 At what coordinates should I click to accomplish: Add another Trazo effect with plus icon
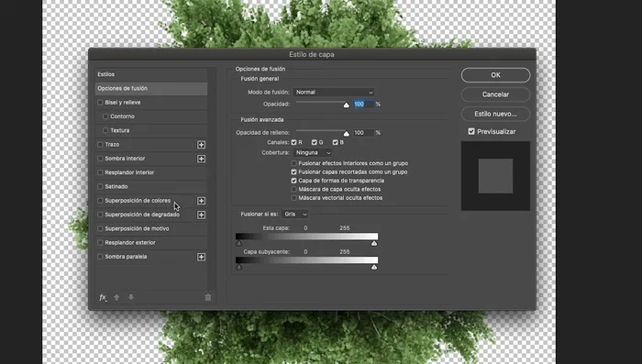click(201, 145)
